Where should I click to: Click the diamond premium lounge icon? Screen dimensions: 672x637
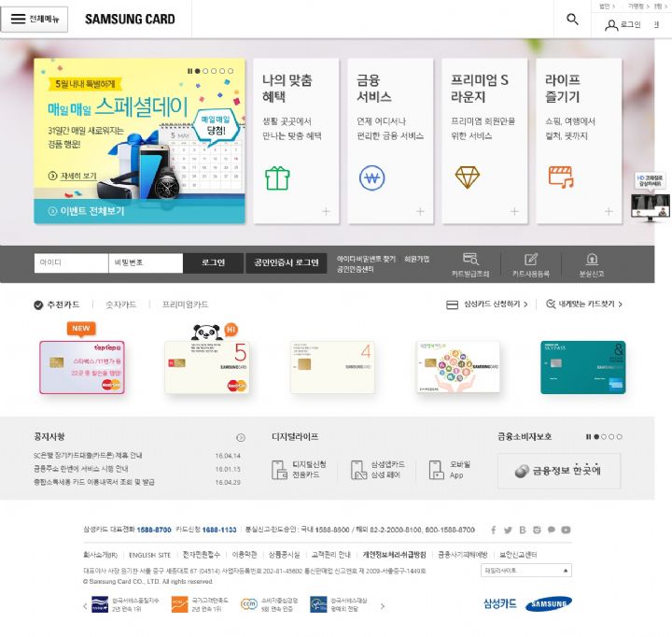[468, 177]
